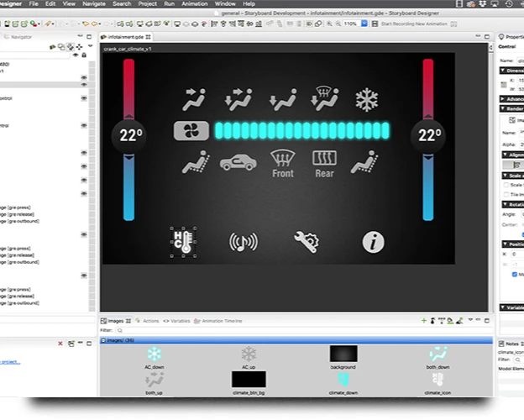Collapse the Position section in Properties
Viewport: 524px width, 420px height.
click(x=505, y=244)
